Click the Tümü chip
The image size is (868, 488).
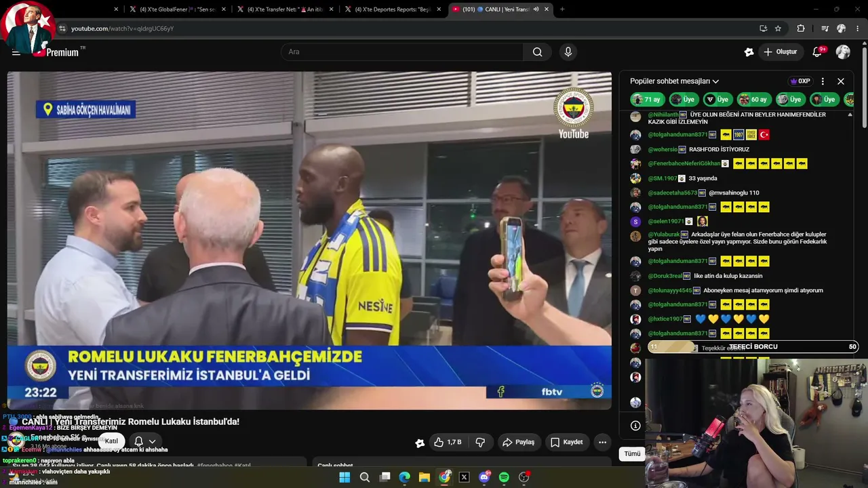point(632,453)
